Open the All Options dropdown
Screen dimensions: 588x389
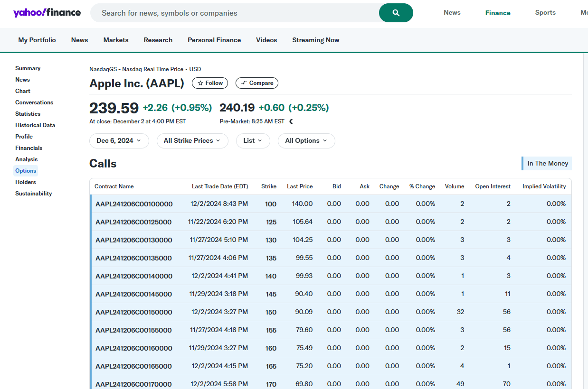(x=306, y=141)
